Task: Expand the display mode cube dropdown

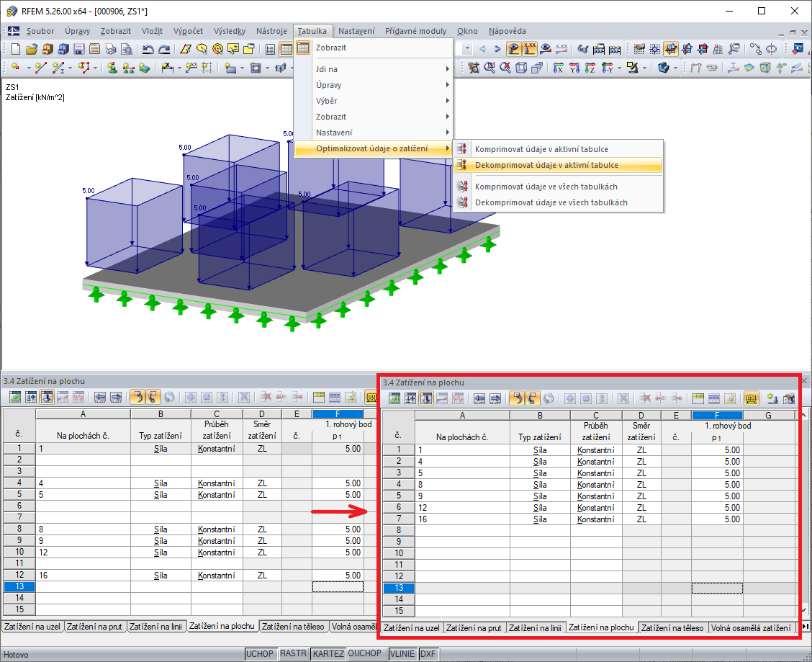Action: point(676,68)
